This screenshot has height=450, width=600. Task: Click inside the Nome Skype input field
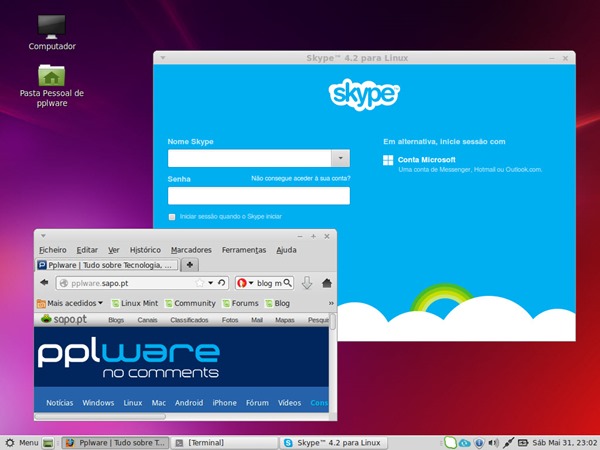click(249, 158)
